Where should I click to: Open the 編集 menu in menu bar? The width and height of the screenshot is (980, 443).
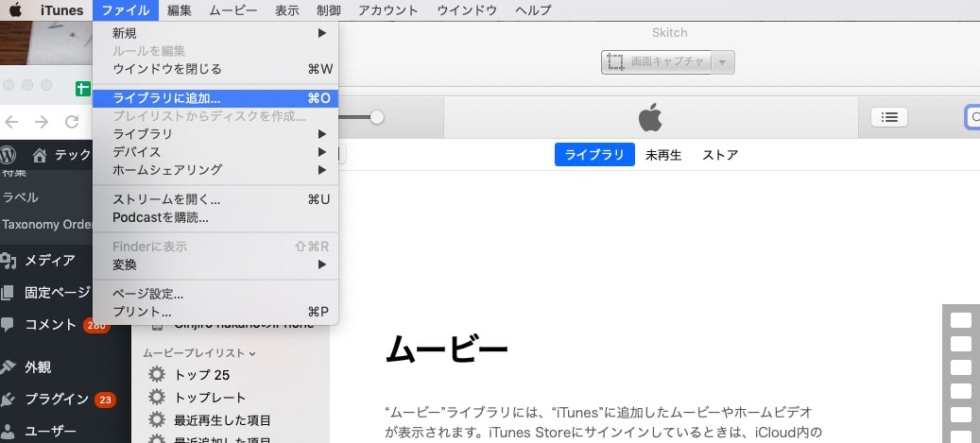pyautogui.click(x=180, y=10)
